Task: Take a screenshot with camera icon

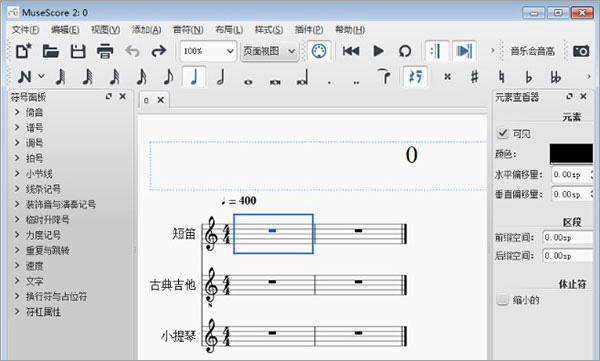Action: 580,51
